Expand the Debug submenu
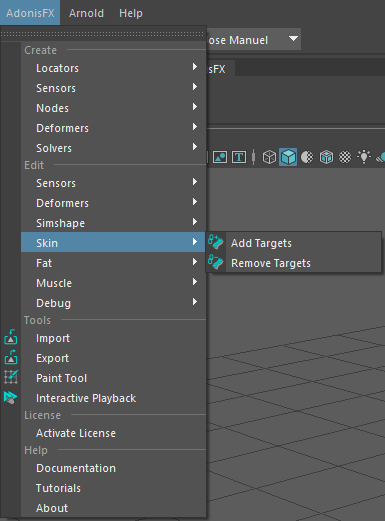The width and height of the screenshot is (385, 521). coord(113,303)
